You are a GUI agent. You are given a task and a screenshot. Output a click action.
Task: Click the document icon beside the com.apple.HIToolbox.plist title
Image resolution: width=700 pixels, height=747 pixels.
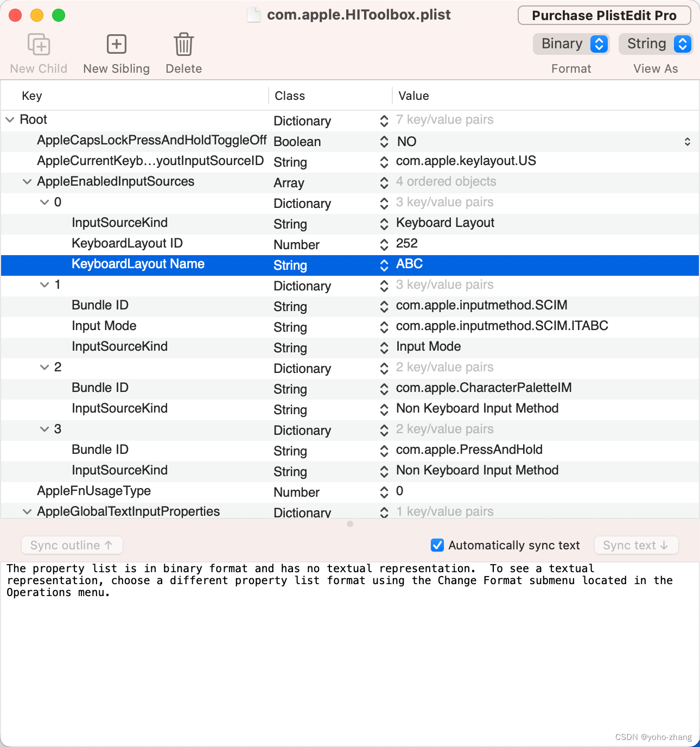254,15
